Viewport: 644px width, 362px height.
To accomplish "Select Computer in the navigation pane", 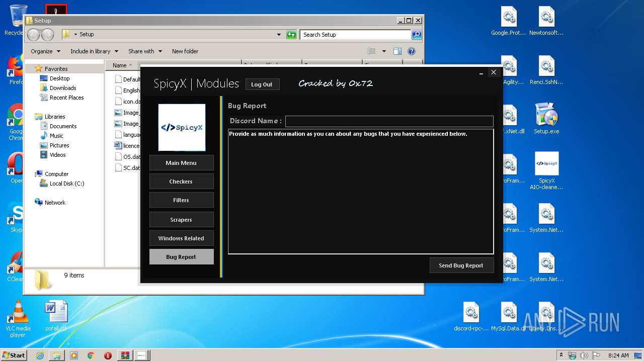I will coord(56,174).
